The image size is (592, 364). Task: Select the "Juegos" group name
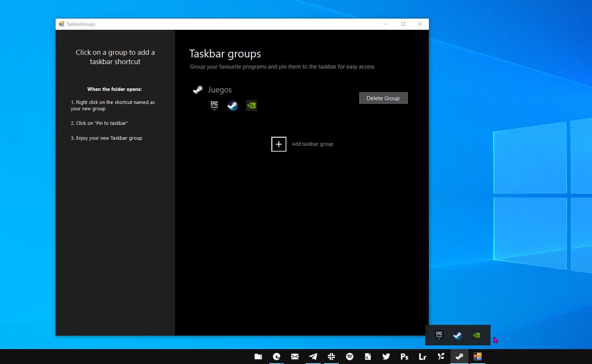coord(220,90)
